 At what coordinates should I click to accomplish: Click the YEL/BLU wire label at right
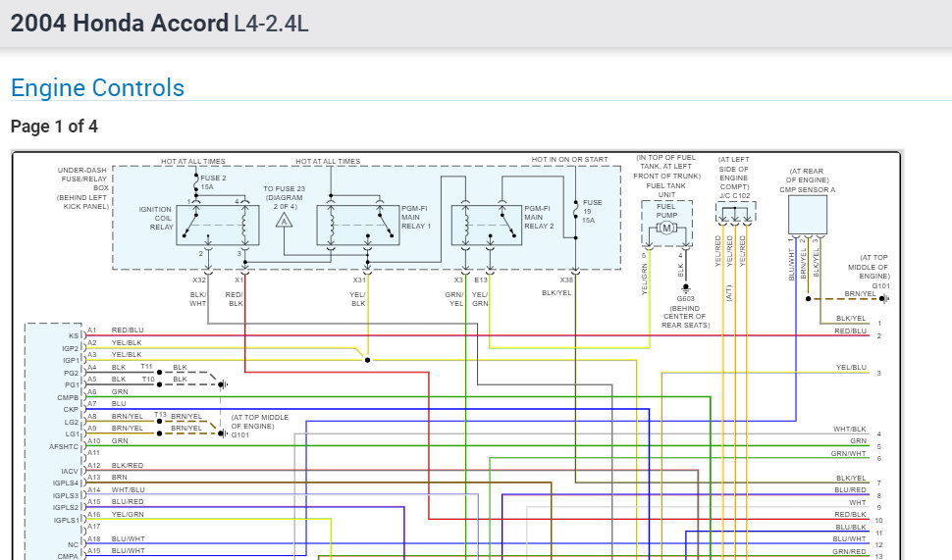coord(851,367)
